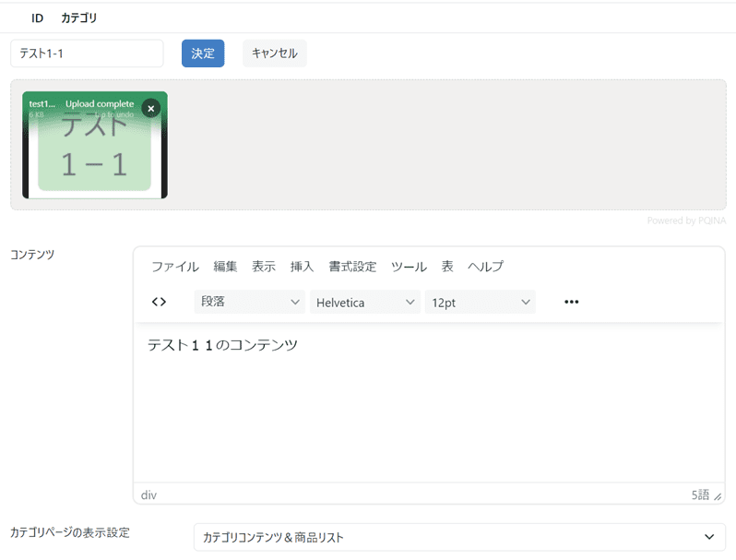Click the コンテンツ field label

[x=32, y=255]
